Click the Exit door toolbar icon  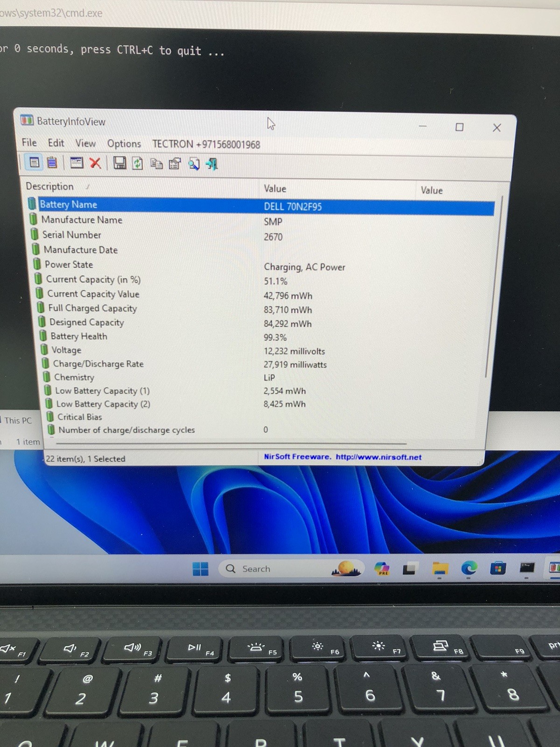[212, 164]
